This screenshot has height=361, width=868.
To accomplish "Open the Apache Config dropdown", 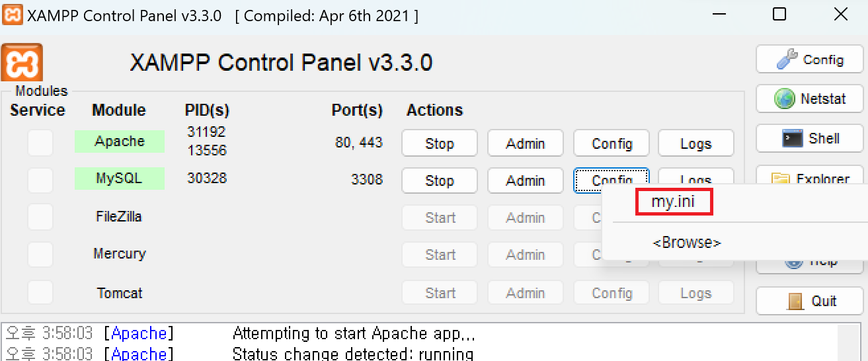I will 611,143.
